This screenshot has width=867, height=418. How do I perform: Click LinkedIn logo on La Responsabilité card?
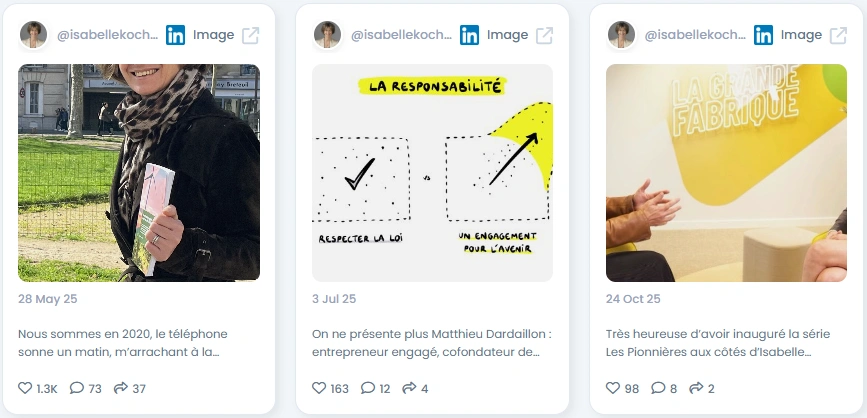point(469,35)
